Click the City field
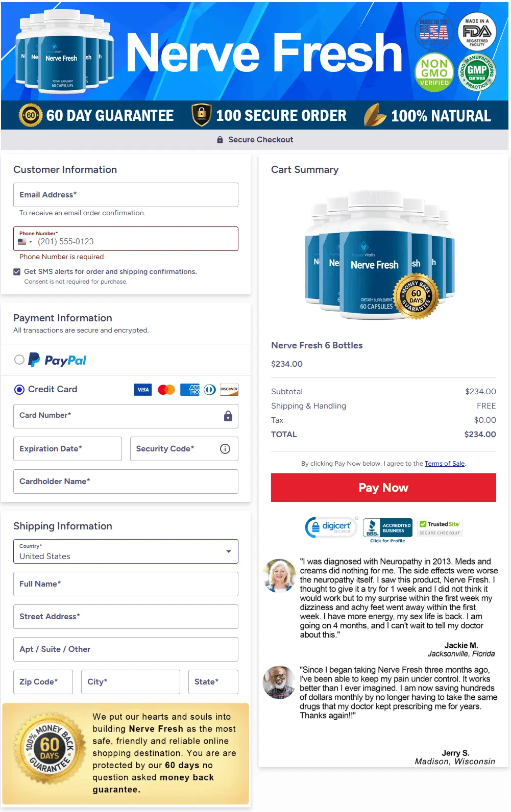511x812 pixels. point(131,682)
